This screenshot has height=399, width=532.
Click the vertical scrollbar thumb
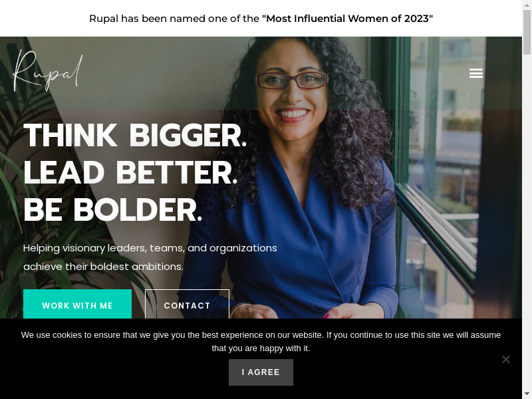[x=527, y=32]
